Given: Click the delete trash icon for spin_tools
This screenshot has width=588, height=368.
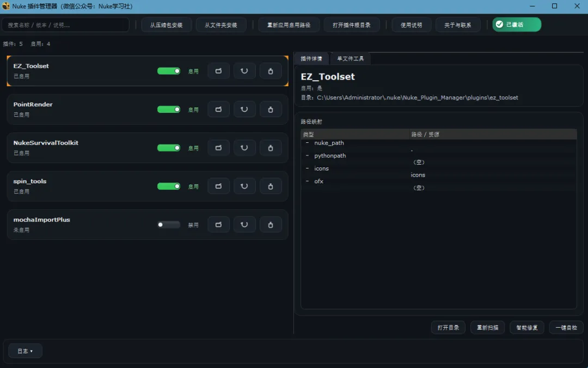Looking at the screenshot, I should click(271, 186).
